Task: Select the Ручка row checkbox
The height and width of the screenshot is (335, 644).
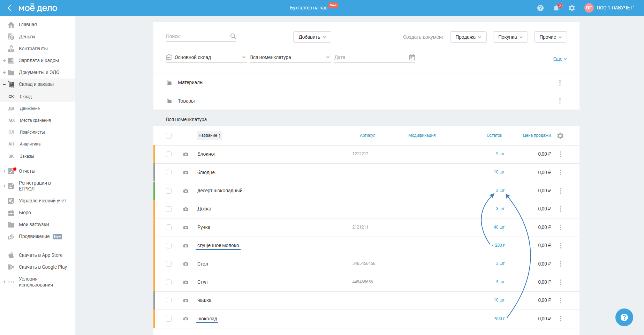Action: [169, 228]
